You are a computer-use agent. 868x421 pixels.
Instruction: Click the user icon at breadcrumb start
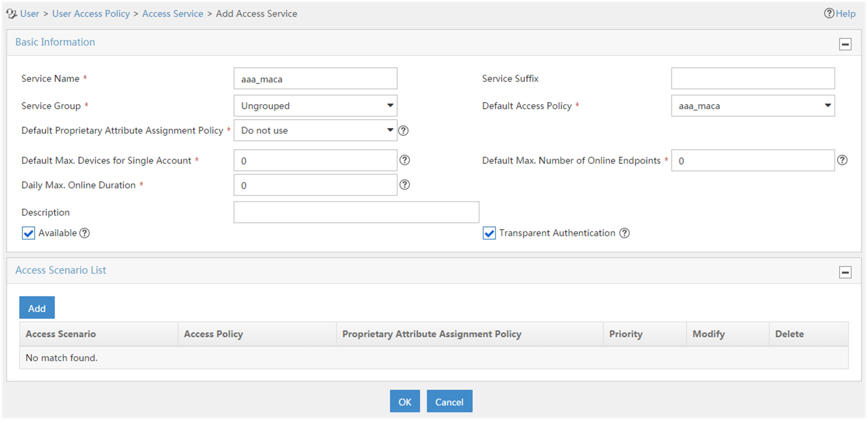(12, 14)
